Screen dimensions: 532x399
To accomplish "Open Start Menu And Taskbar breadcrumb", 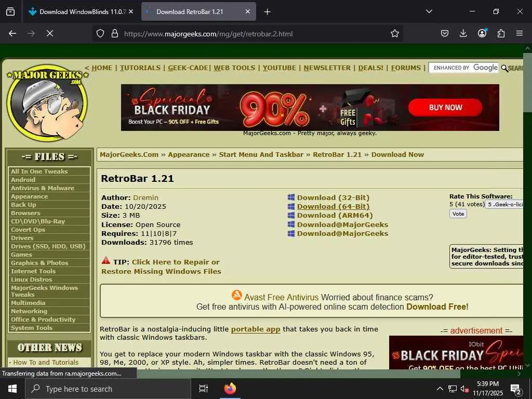I will (261, 155).
